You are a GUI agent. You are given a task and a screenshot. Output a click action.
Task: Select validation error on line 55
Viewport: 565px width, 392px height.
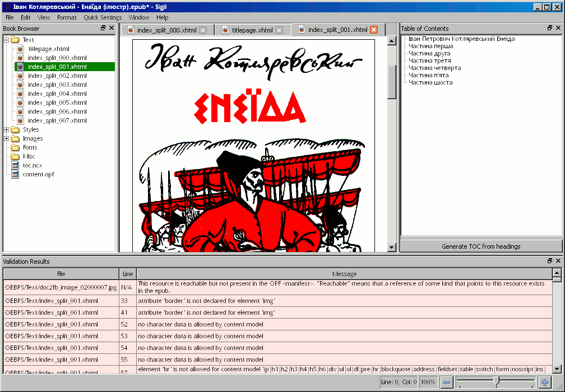coord(277,360)
